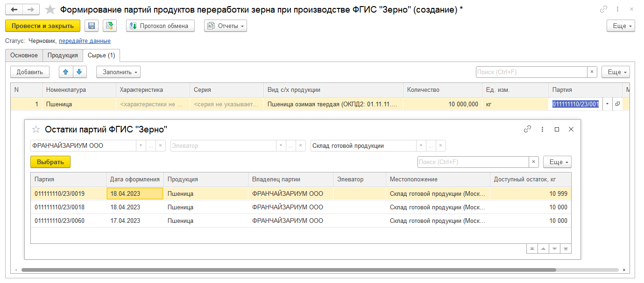Star the Остатки партий dialog as favorite

point(36,129)
